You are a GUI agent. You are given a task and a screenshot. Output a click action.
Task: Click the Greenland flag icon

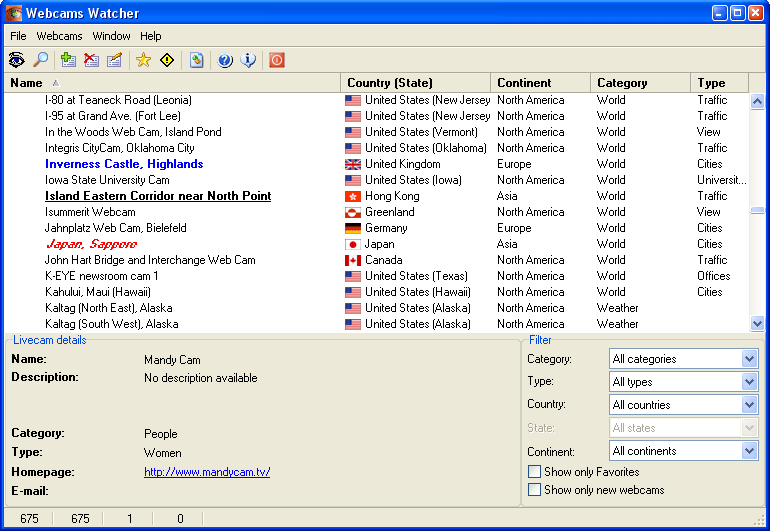point(353,213)
